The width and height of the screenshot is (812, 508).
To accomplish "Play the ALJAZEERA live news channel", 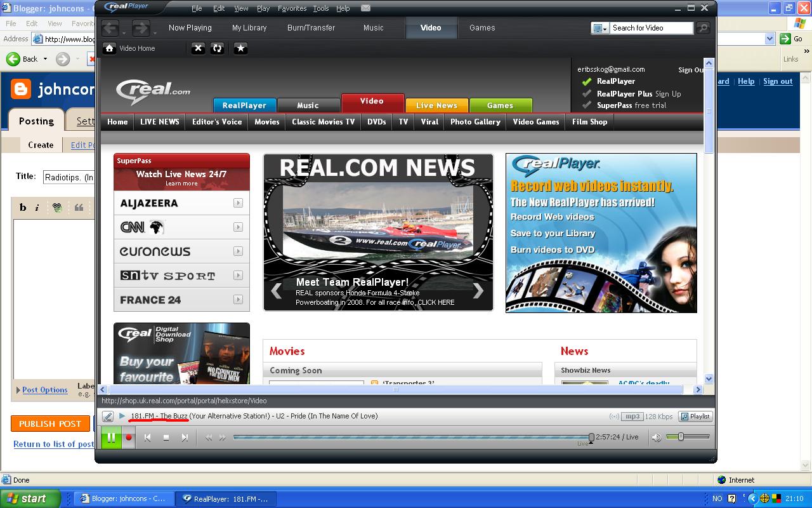I will pos(181,203).
